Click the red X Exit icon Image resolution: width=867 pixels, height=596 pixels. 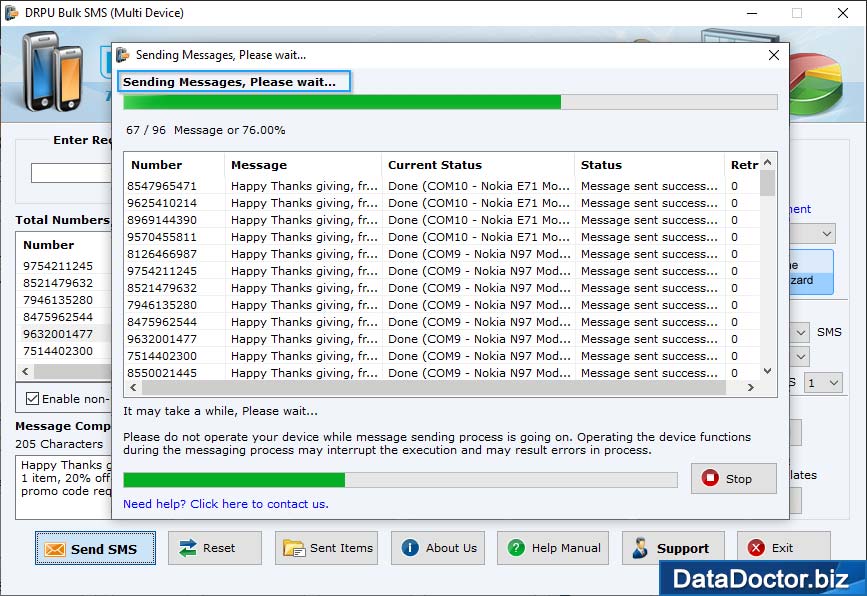[x=756, y=548]
